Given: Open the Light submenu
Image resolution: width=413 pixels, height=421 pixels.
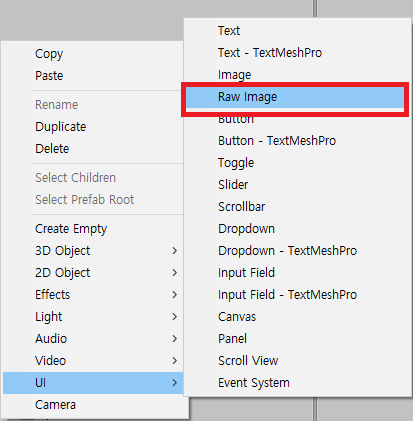Looking at the screenshot, I should pyautogui.click(x=93, y=317).
